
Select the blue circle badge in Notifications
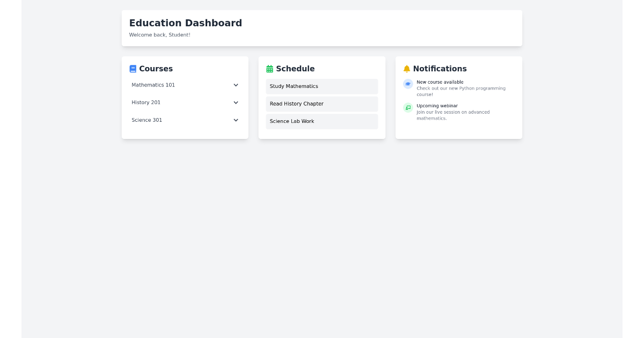tap(407, 84)
